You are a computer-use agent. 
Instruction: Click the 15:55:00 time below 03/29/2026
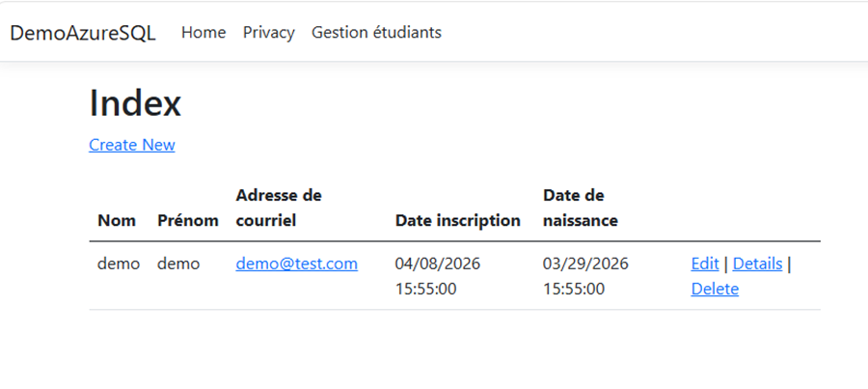[574, 289]
